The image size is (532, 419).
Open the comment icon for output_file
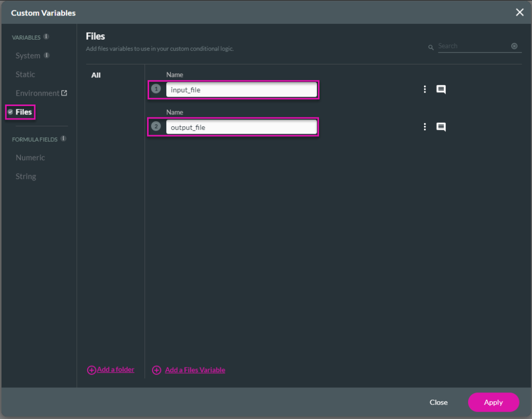pos(441,127)
